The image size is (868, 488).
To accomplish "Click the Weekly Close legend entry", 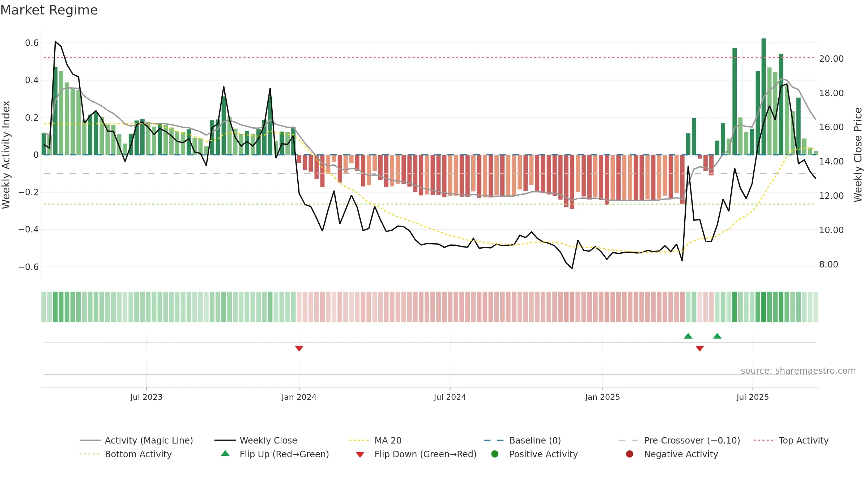I will click(x=256, y=440).
